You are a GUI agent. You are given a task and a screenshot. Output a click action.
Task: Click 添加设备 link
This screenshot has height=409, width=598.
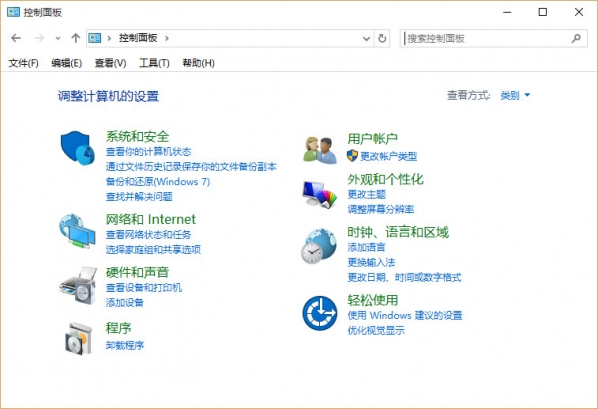(125, 303)
